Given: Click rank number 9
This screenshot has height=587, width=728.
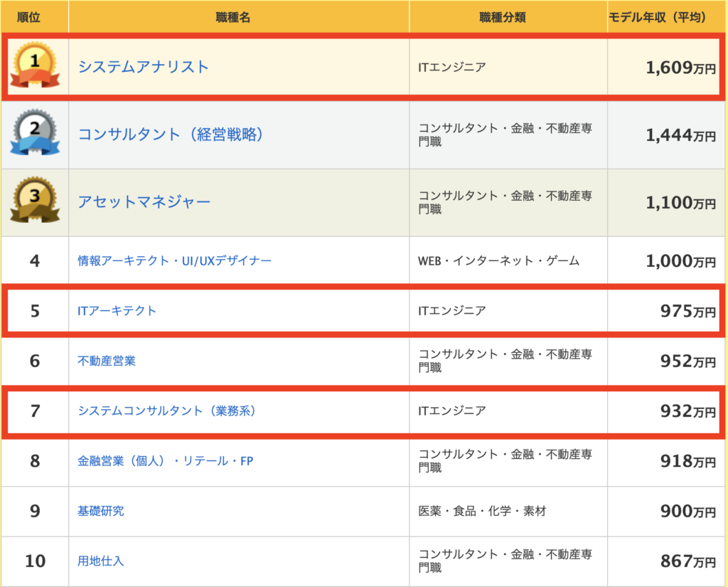Looking at the screenshot, I should [x=35, y=512].
